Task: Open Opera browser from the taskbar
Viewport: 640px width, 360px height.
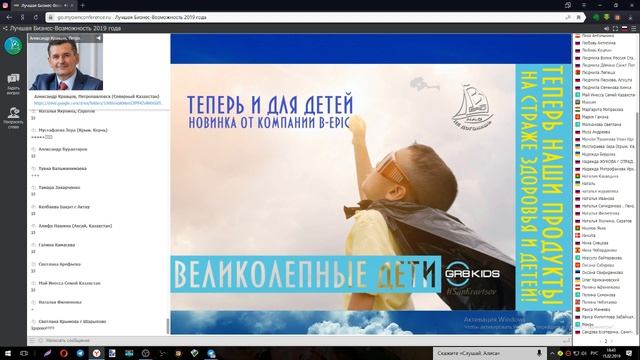Action: coord(64,353)
